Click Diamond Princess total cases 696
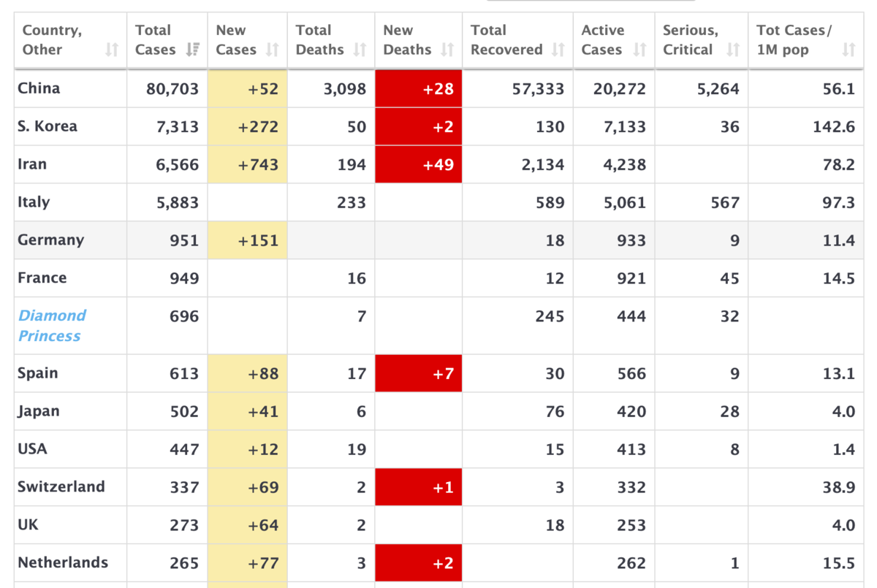This screenshot has width=877, height=588. 184,317
